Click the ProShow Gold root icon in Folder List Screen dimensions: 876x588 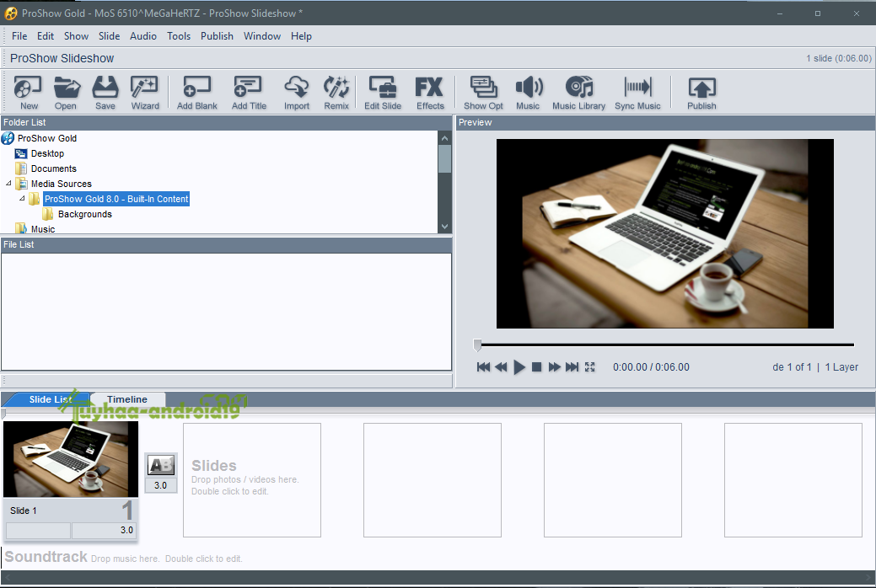point(8,138)
